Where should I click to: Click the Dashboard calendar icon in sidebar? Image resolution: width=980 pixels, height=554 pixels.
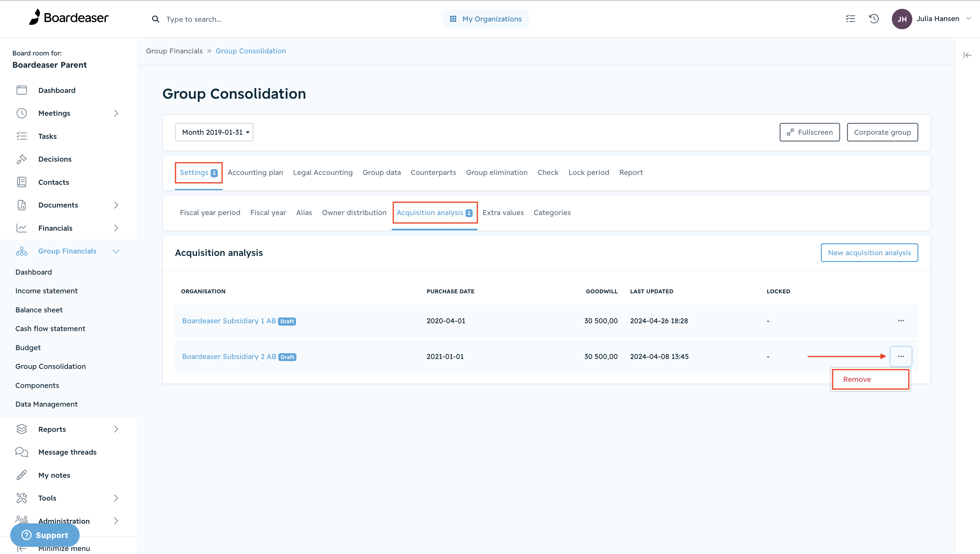(x=22, y=90)
